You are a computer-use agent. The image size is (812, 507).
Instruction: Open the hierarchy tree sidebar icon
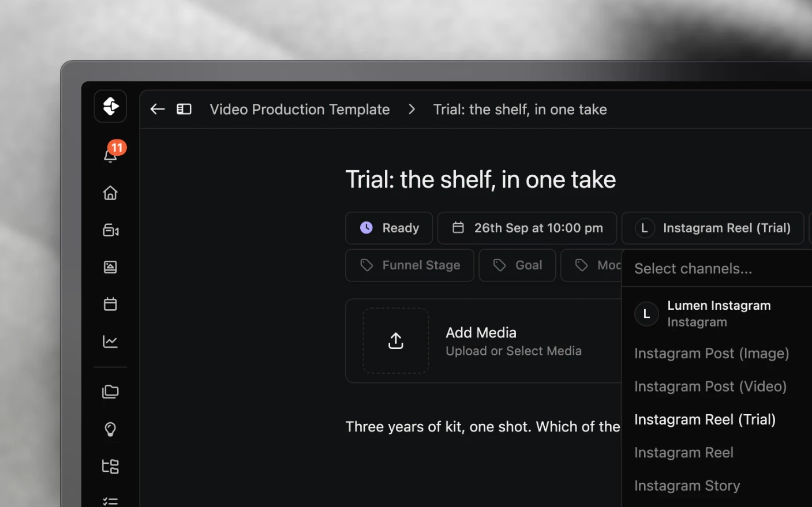110,466
